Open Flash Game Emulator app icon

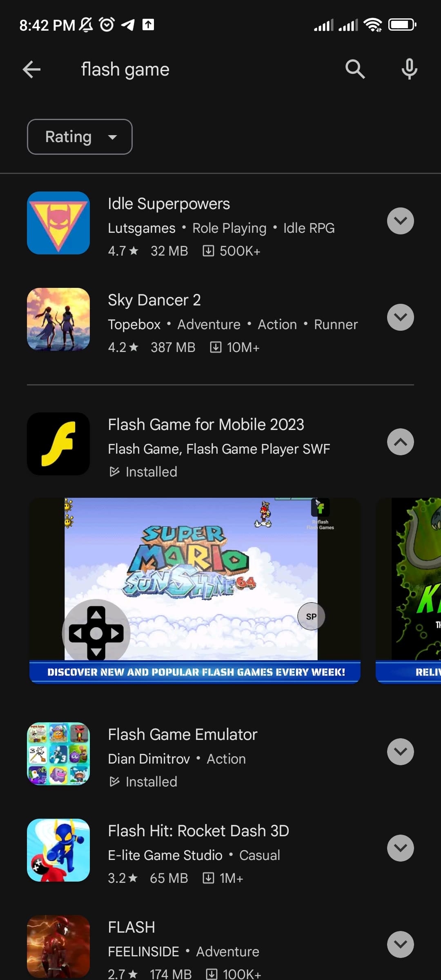(58, 754)
